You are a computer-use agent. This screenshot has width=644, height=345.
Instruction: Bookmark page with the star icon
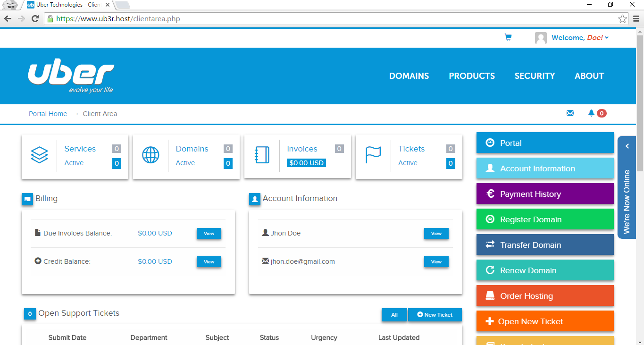coord(622,19)
